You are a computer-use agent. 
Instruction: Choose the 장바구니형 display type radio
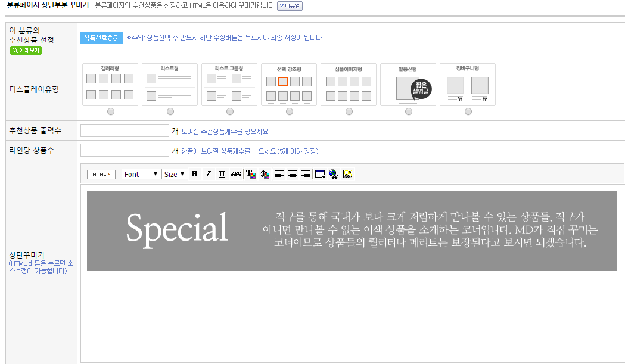point(468,111)
